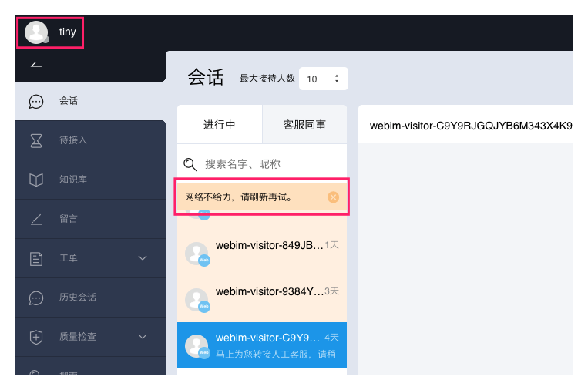Click the 留言 pencil icon

tap(36, 219)
